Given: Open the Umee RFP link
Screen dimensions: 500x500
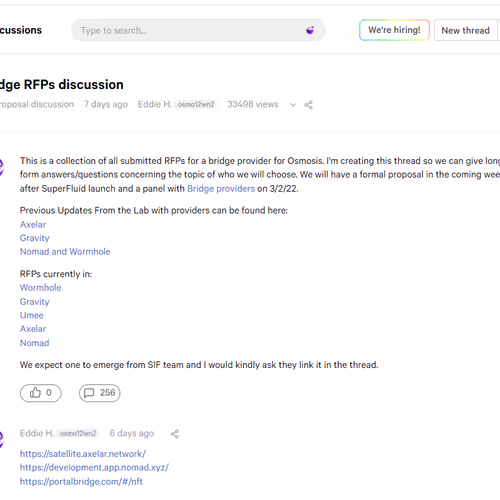Looking at the screenshot, I should click(x=32, y=315).
